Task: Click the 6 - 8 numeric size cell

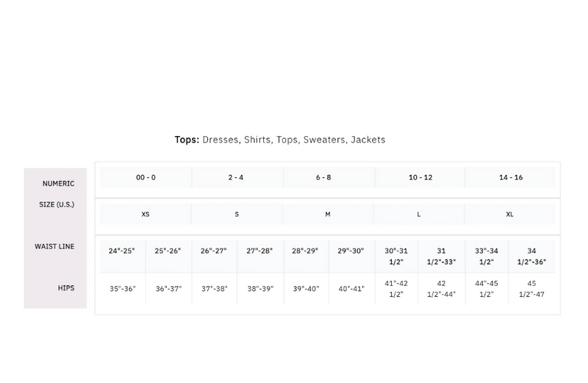Action: pos(328,178)
